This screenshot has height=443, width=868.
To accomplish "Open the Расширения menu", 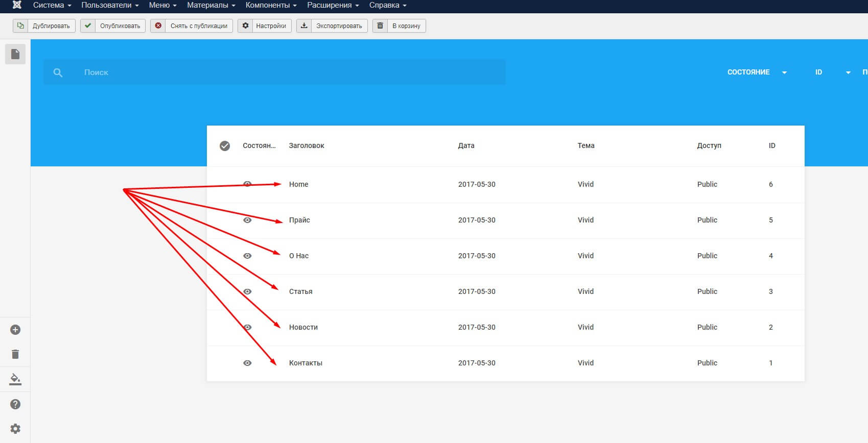I will coord(333,5).
